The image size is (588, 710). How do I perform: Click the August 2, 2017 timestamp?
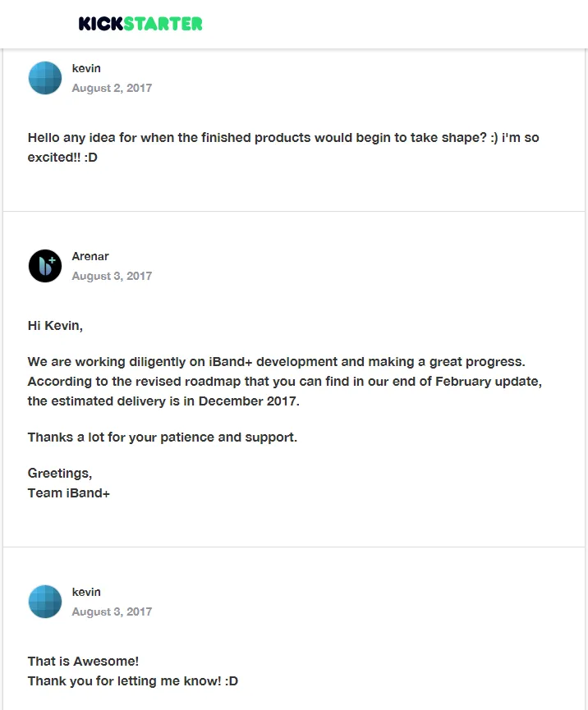(x=112, y=88)
